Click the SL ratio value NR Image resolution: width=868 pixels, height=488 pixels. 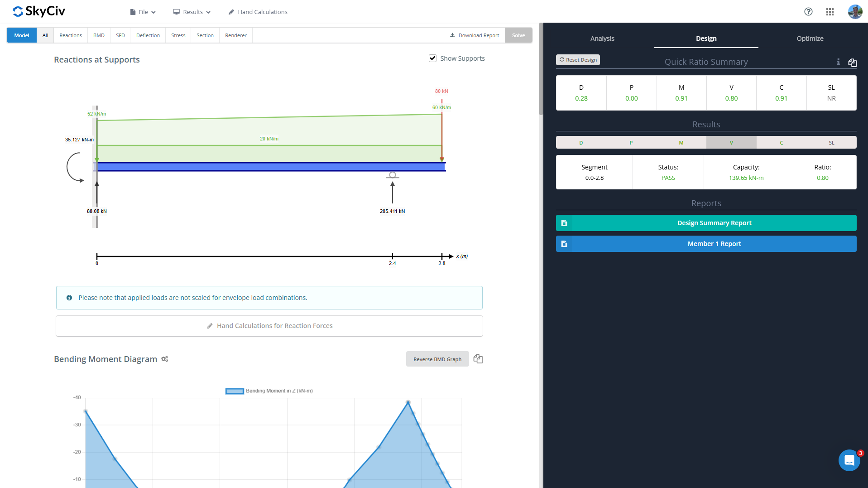pyautogui.click(x=831, y=98)
